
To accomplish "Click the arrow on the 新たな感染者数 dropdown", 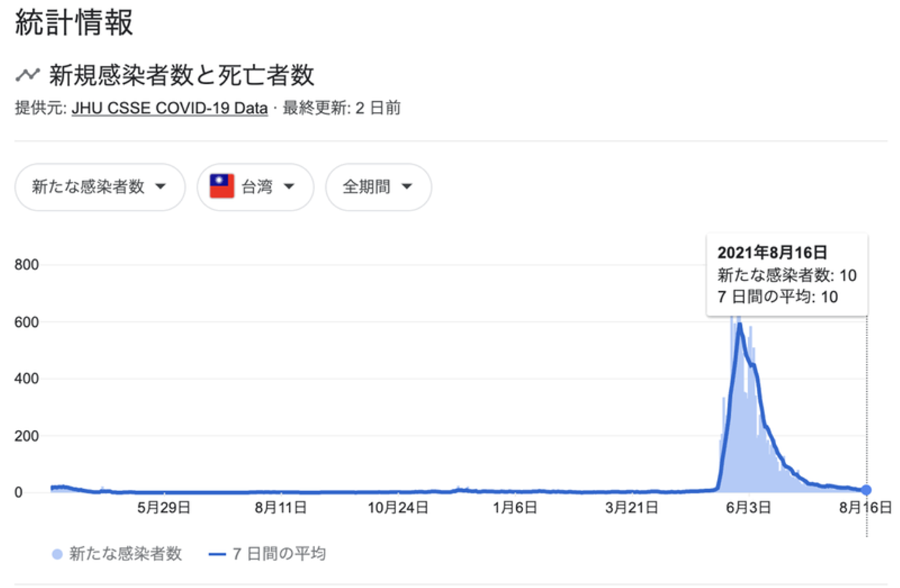I will 161,186.
